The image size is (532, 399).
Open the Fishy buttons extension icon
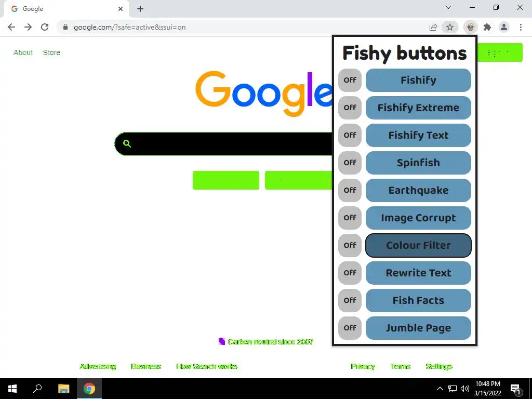470,27
